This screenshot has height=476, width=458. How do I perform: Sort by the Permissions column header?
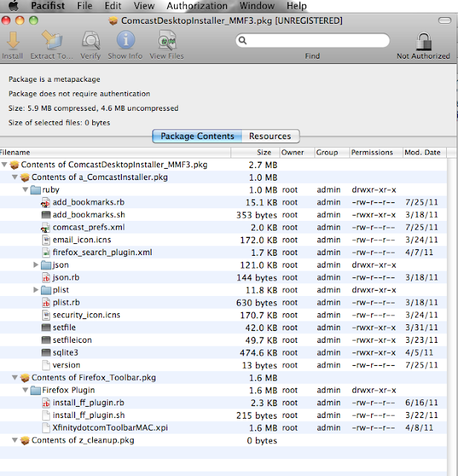click(376, 152)
